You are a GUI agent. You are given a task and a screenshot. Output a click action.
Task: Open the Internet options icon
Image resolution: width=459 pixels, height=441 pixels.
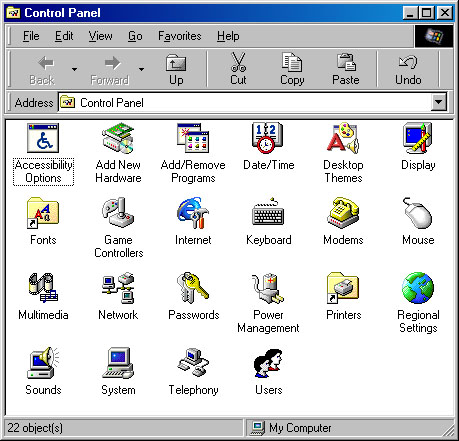pyautogui.click(x=193, y=213)
